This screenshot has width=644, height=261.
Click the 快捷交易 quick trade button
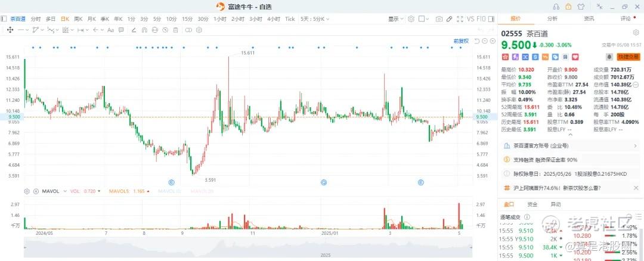tap(629, 57)
